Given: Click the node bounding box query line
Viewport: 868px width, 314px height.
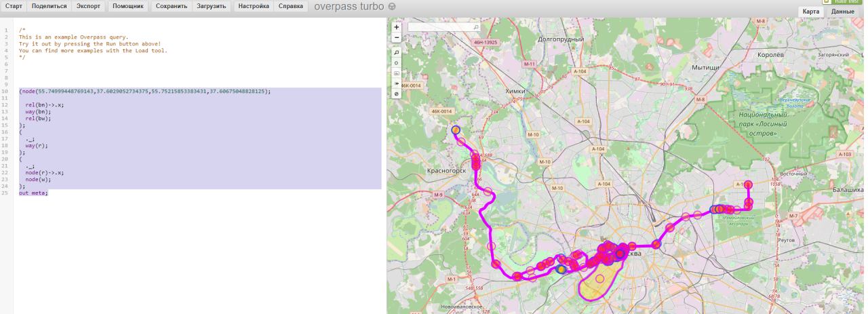Looking at the screenshot, I should (144, 91).
